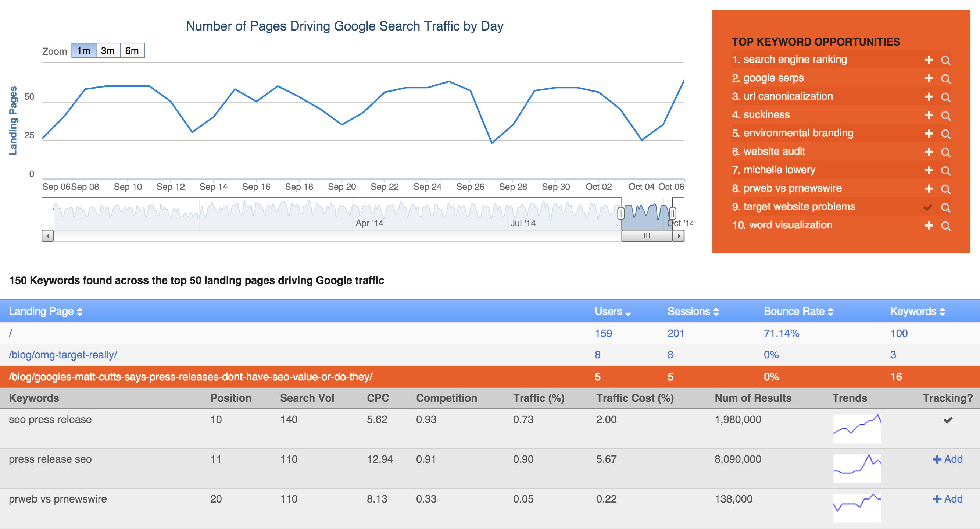The width and height of the screenshot is (980, 529).
Task: Sort table by Bounce Rate column
Action: (798, 312)
